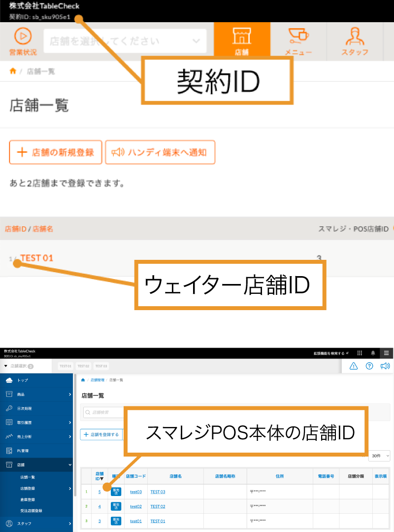
Task: Click 店舗を登録する button
Action: coord(101,435)
